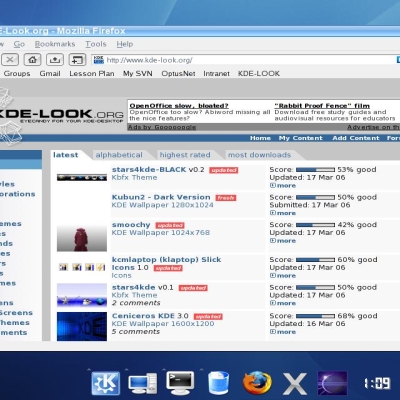The height and width of the screenshot is (400, 400).
Task: Click the clock showing 1:09
Action: click(x=377, y=383)
